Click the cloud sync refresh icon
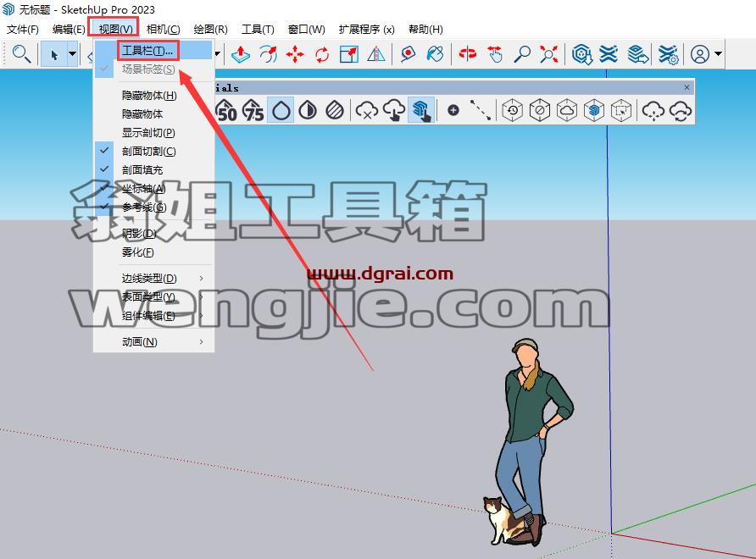Image resolution: width=756 pixels, height=559 pixels. pos(681,111)
